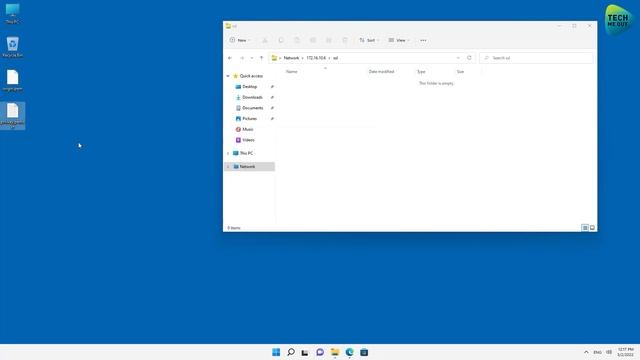Click File Explorer taskbar icon
This screenshot has width=640, height=360.
pos(335,352)
